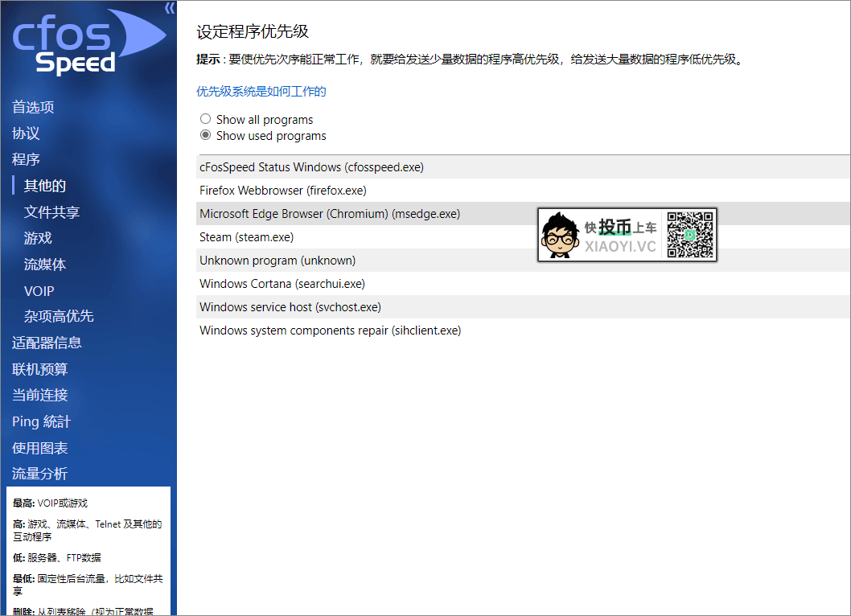851x616 pixels.
Task: Open 首选项 in the sidebar
Action: click(33, 107)
